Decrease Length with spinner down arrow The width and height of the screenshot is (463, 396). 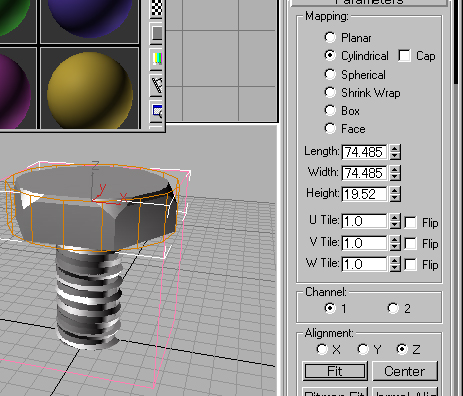pos(395,156)
